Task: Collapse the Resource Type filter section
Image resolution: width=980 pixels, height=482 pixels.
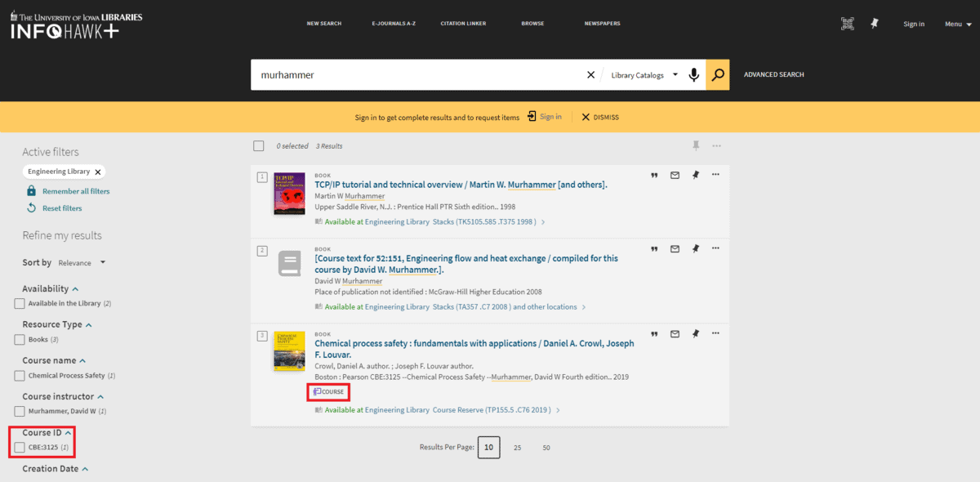Action: pyautogui.click(x=89, y=325)
